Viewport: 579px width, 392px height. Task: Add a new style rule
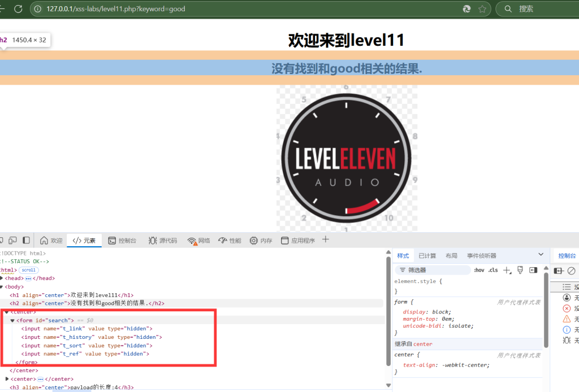(x=507, y=271)
